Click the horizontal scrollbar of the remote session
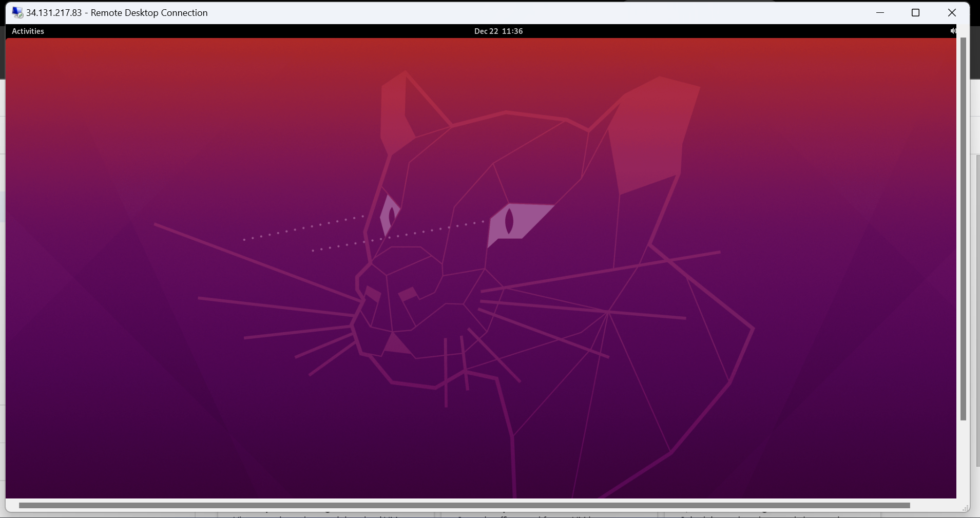The height and width of the screenshot is (518, 980). (x=464, y=506)
